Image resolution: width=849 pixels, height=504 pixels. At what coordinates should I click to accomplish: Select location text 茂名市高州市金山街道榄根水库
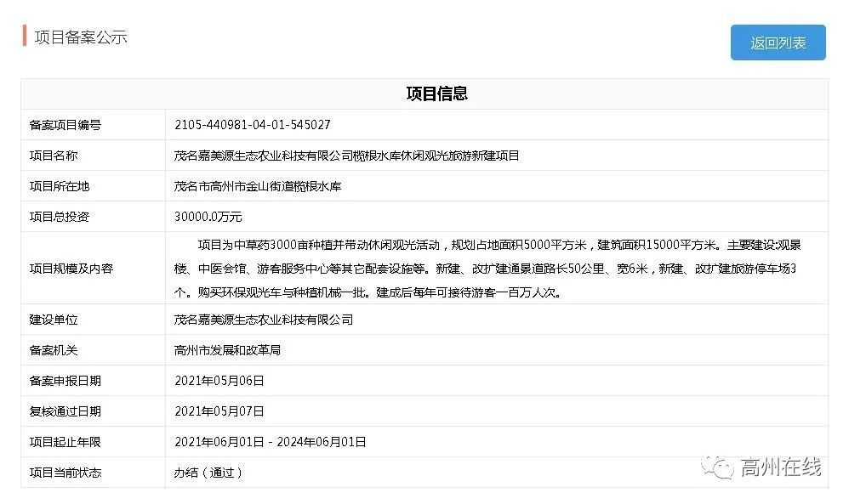[258, 186]
